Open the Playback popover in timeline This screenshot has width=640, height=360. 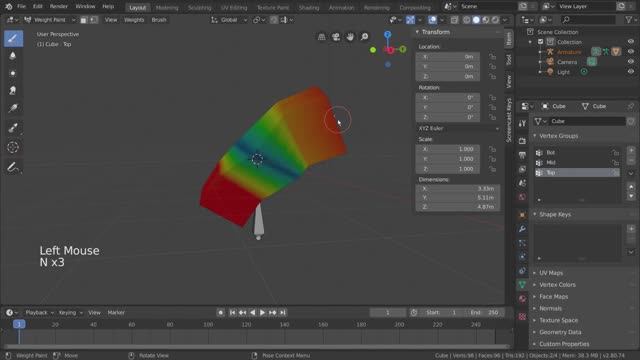tap(39, 313)
